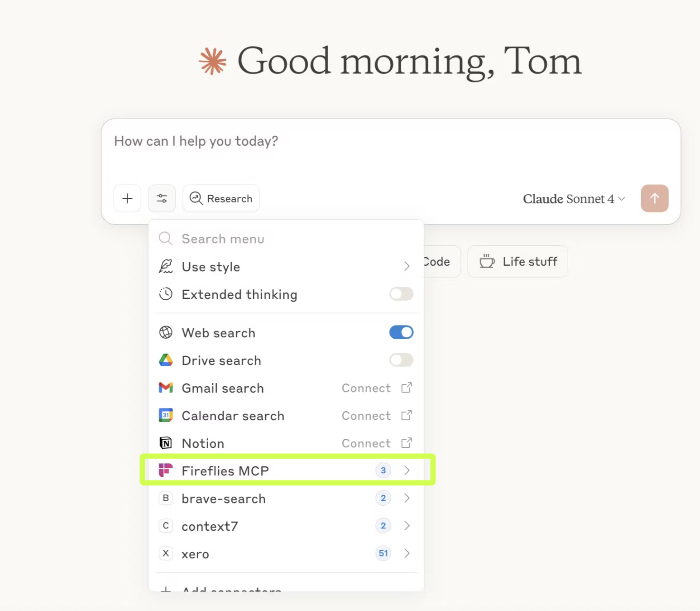
Task: Open the search and tools settings icon
Action: click(162, 198)
